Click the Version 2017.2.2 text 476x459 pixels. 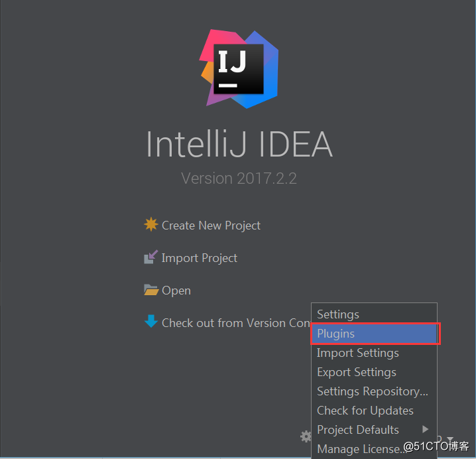click(239, 178)
